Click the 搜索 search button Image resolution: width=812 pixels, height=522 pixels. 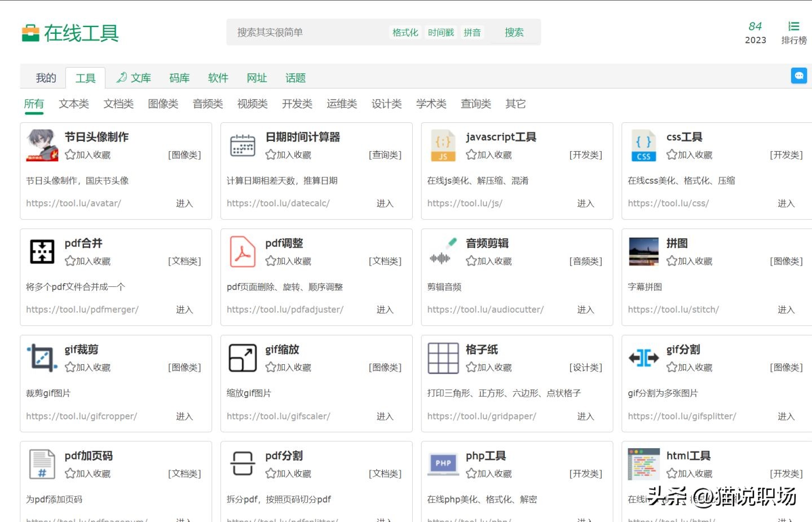(x=513, y=32)
